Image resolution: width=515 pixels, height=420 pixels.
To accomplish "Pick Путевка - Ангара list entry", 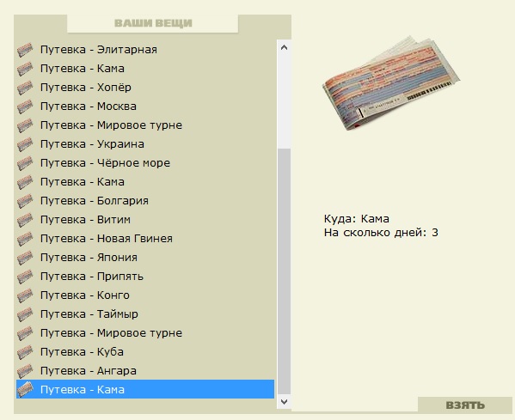I will pos(145,371).
